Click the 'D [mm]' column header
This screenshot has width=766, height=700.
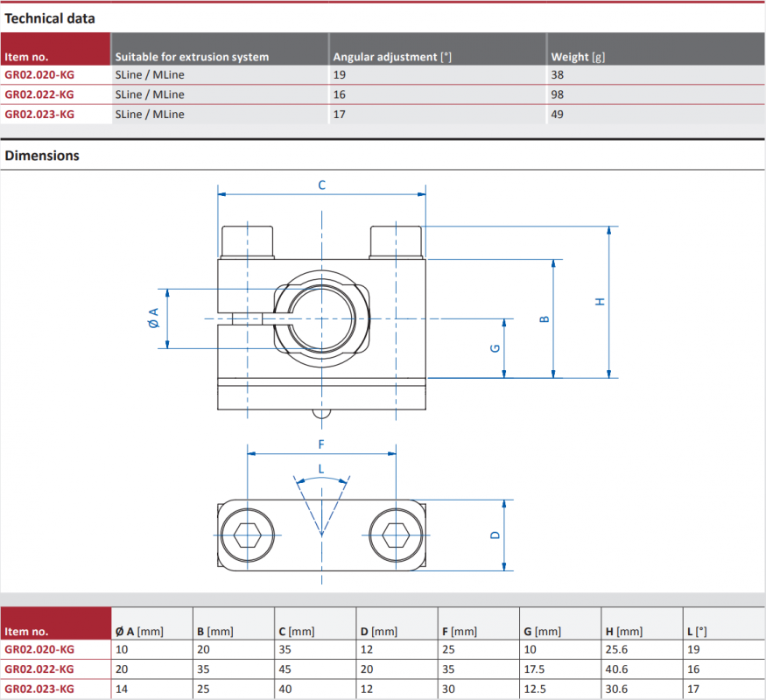click(x=378, y=631)
